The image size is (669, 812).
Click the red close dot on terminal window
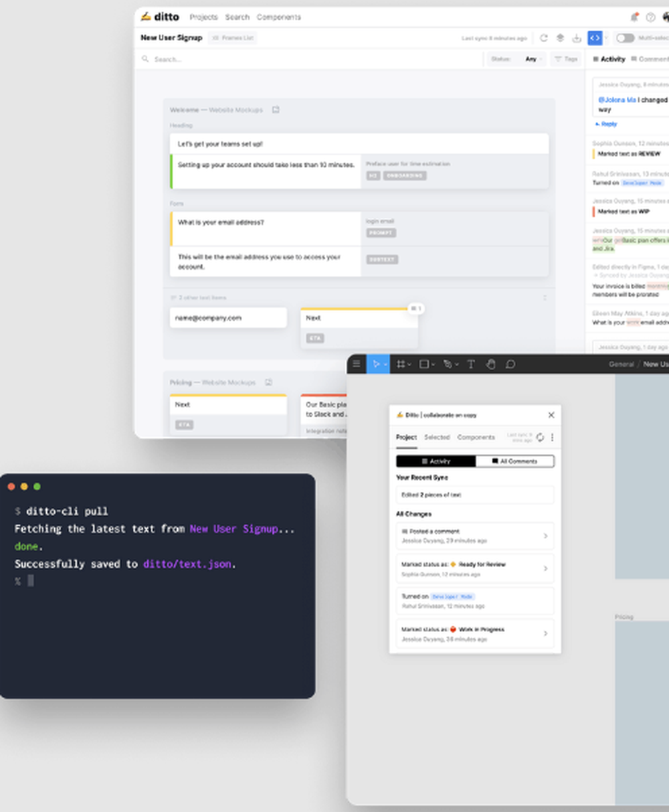11,486
